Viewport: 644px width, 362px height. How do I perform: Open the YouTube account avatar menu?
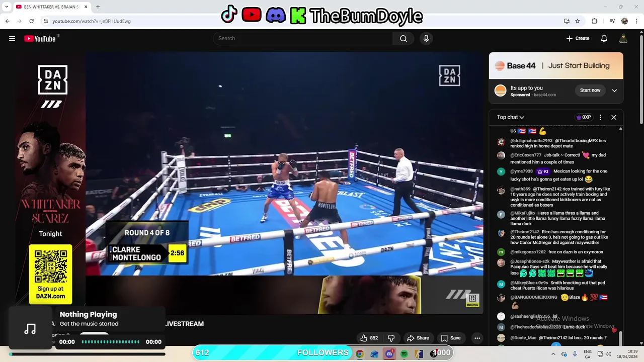pos(623,39)
